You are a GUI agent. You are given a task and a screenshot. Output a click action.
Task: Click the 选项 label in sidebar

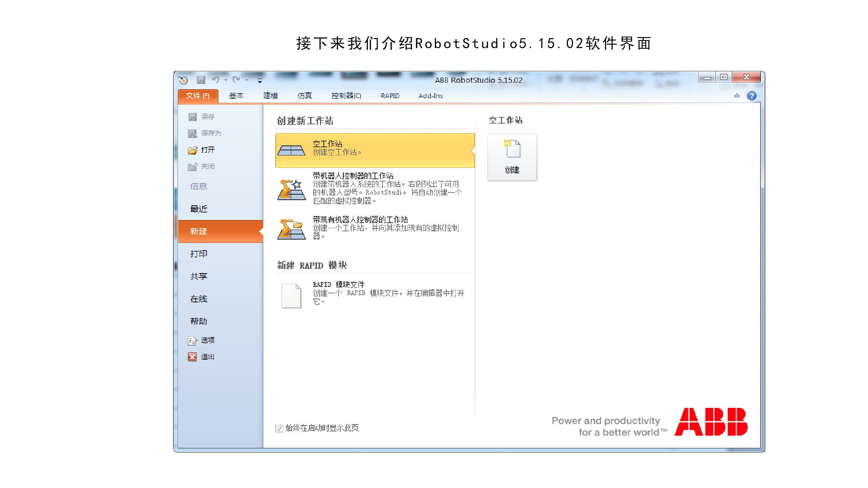coord(208,340)
